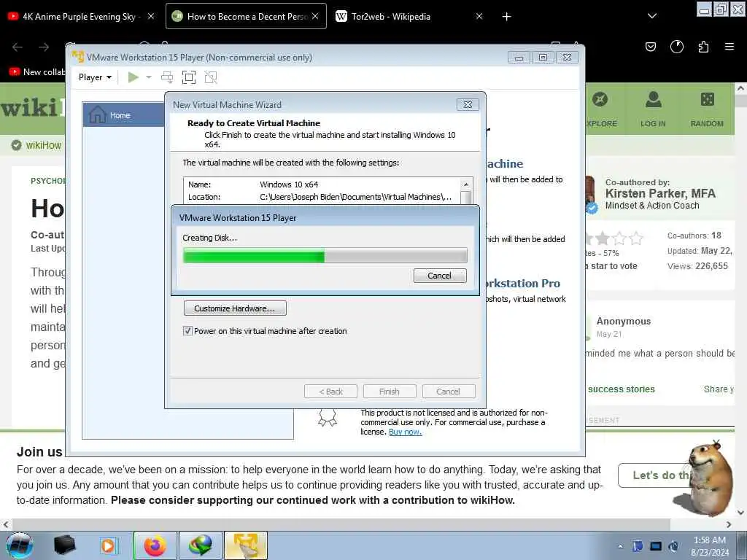747x560 pixels.
Task: Open the Windows Start orb
Action: 20,545
